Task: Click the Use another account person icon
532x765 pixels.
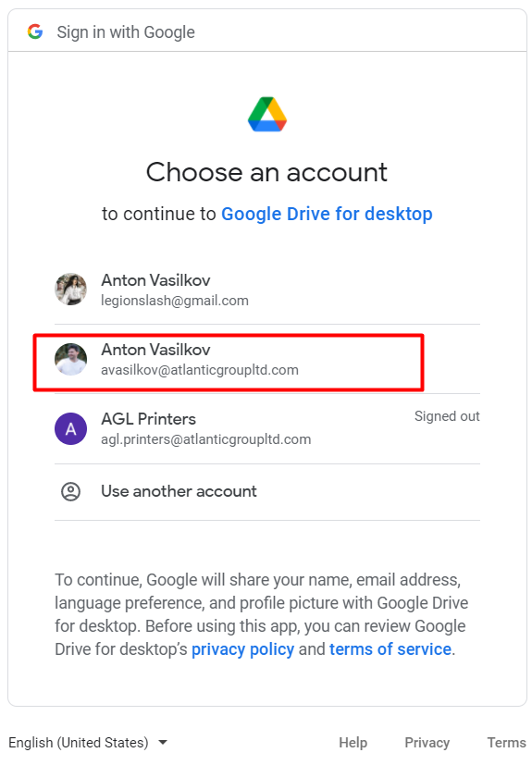Action: coord(70,492)
